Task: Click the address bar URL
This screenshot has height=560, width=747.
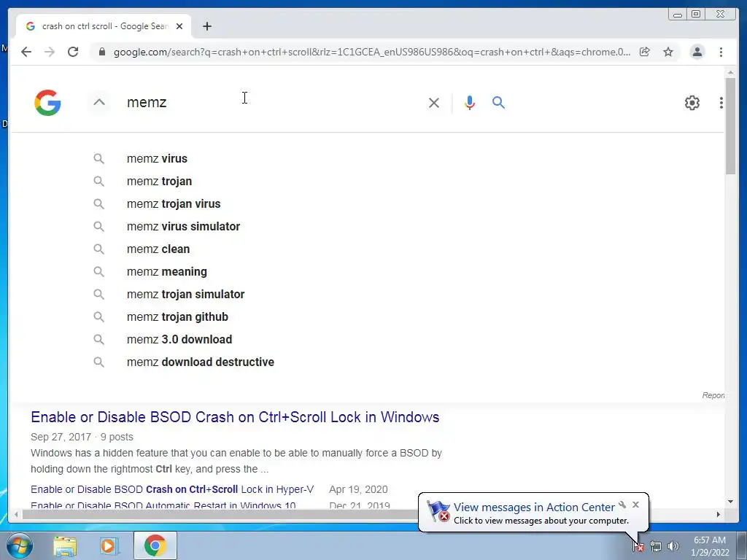Action: [371, 52]
